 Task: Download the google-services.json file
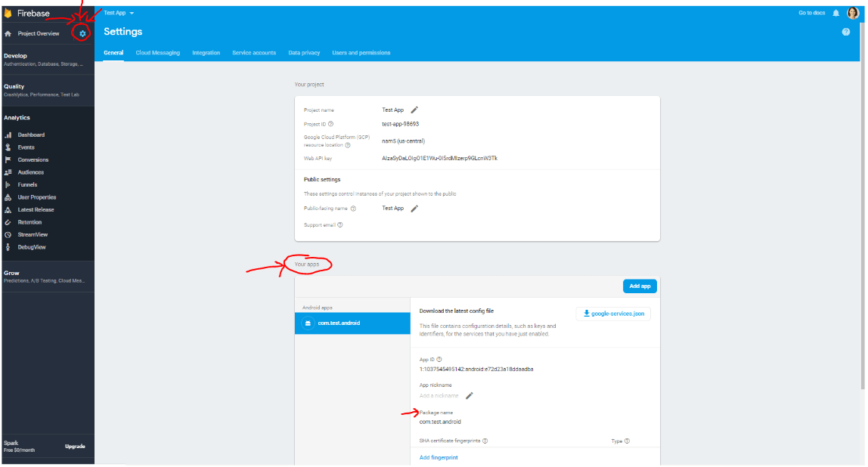[x=613, y=314]
